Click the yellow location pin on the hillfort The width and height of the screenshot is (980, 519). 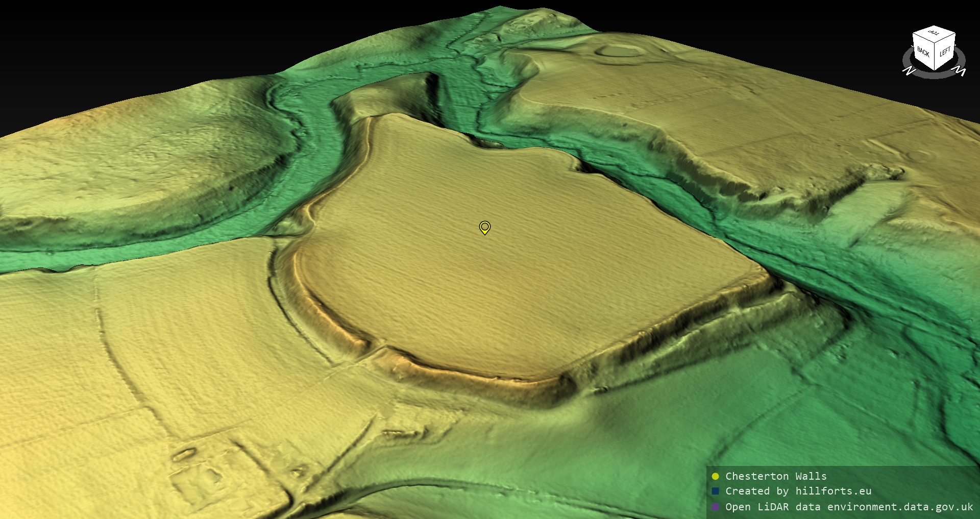(484, 227)
